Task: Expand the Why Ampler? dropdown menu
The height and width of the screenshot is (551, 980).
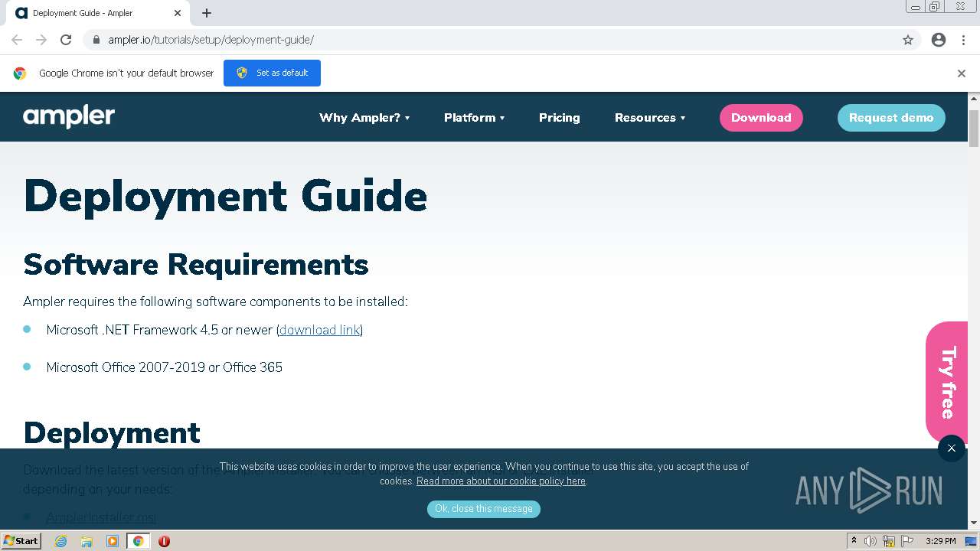Action: (x=364, y=118)
